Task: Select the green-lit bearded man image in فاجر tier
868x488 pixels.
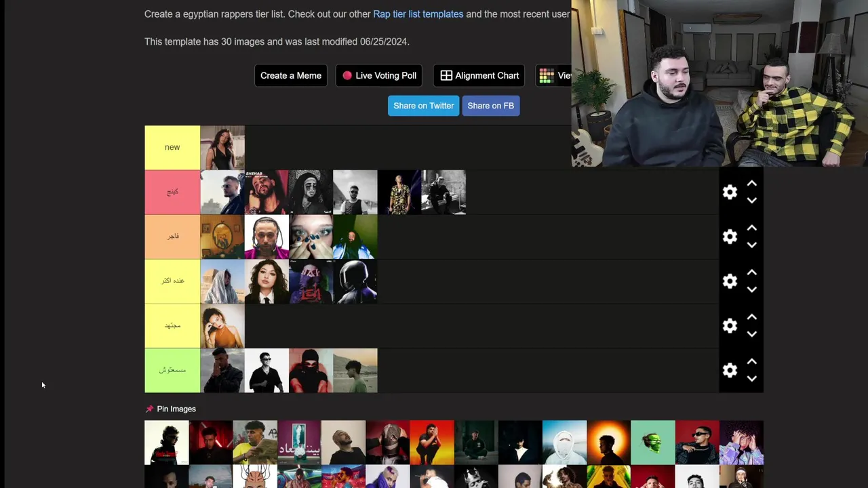Action: (x=355, y=237)
